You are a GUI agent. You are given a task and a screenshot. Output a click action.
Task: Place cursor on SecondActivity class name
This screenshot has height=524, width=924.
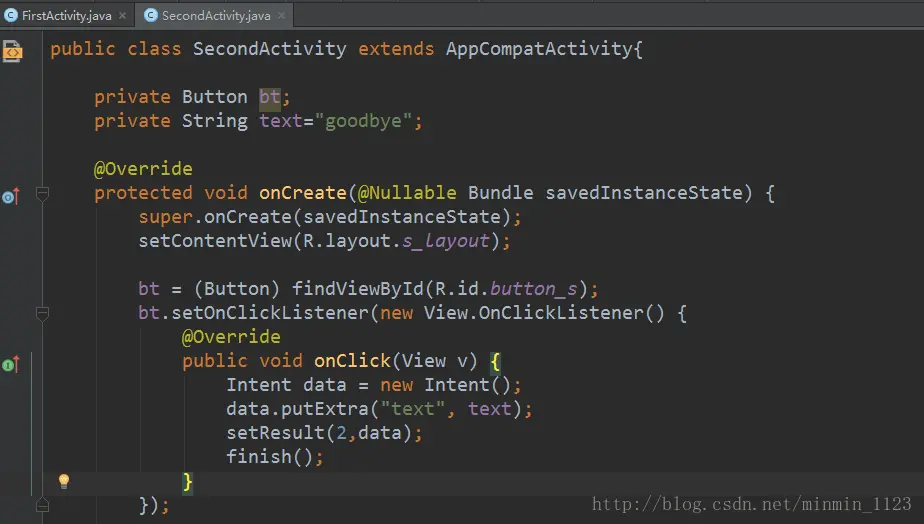(x=270, y=49)
